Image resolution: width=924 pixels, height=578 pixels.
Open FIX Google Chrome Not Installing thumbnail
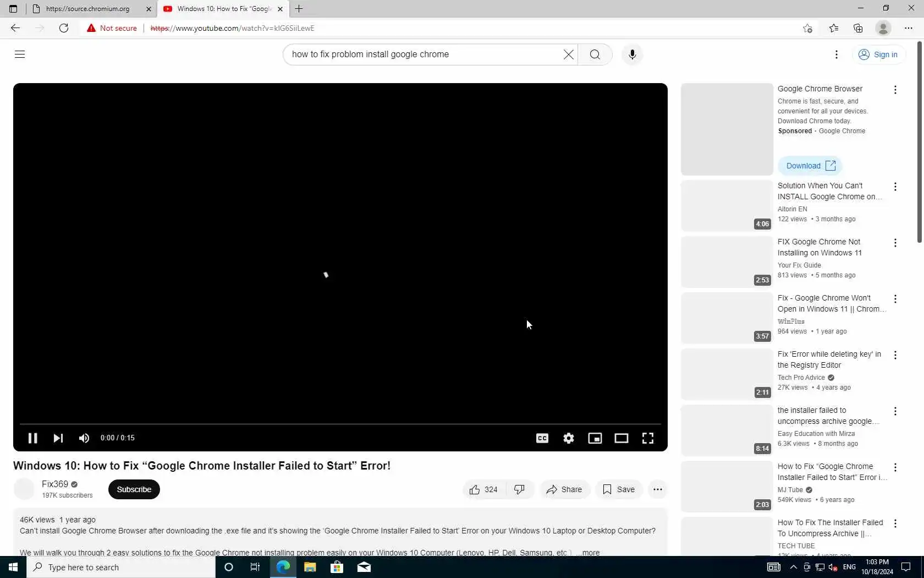tap(727, 262)
